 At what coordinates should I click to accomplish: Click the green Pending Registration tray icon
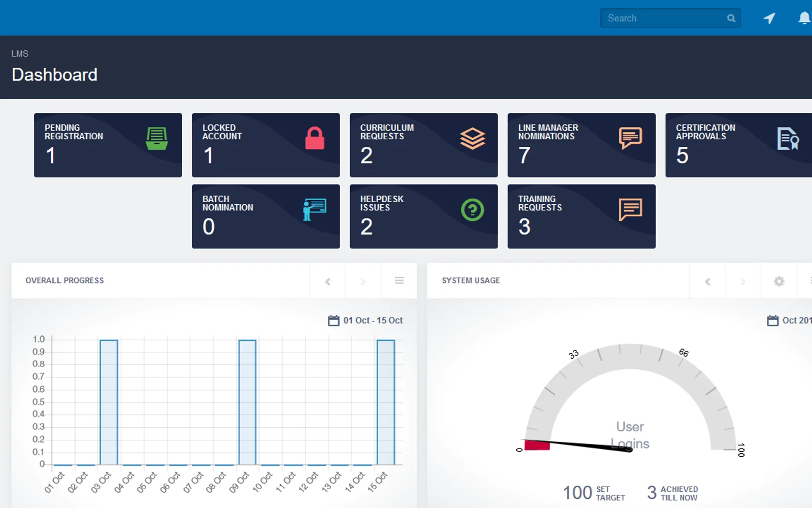coord(157,138)
